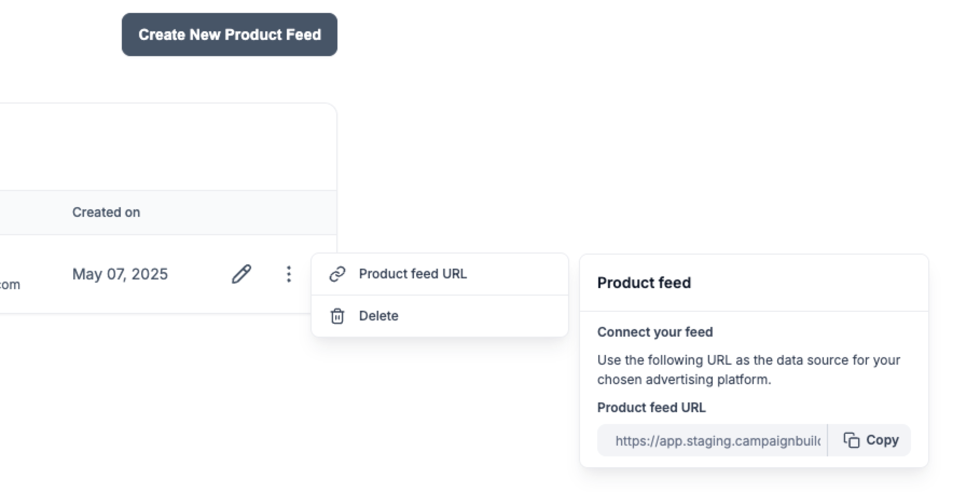Viewport: 980px width, 492px height.
Task: Click the Create New Product Feed button
Action: 229,35
